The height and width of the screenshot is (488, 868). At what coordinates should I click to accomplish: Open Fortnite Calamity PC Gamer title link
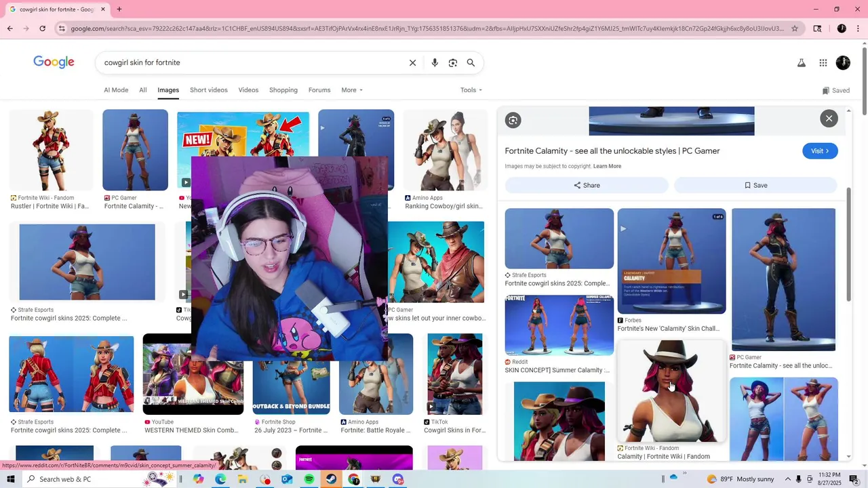tap(612, 151)
